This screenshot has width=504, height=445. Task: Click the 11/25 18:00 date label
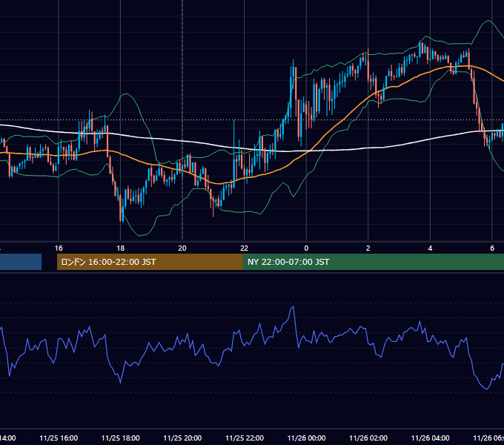point(121,438)
